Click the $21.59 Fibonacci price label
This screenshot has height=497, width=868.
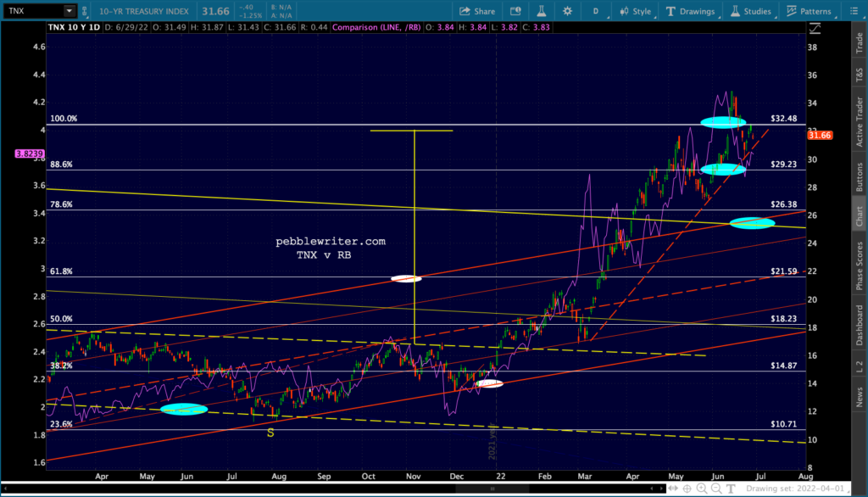784,271
